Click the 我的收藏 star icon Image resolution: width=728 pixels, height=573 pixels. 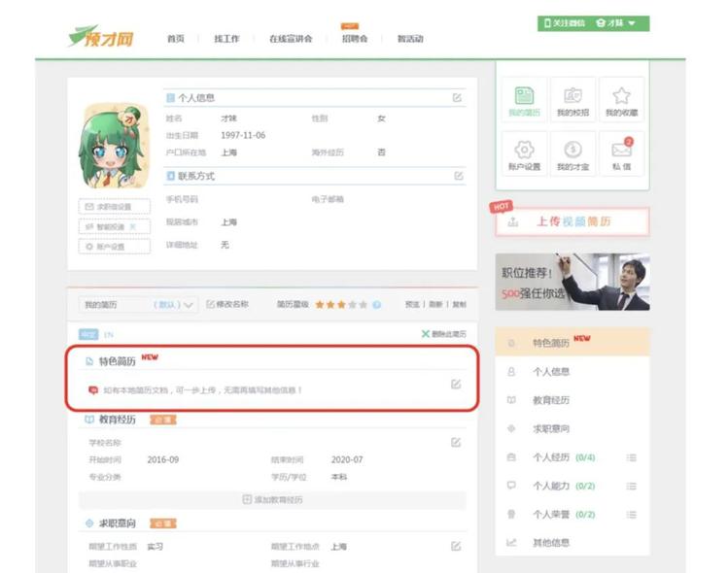click(621, 101)
